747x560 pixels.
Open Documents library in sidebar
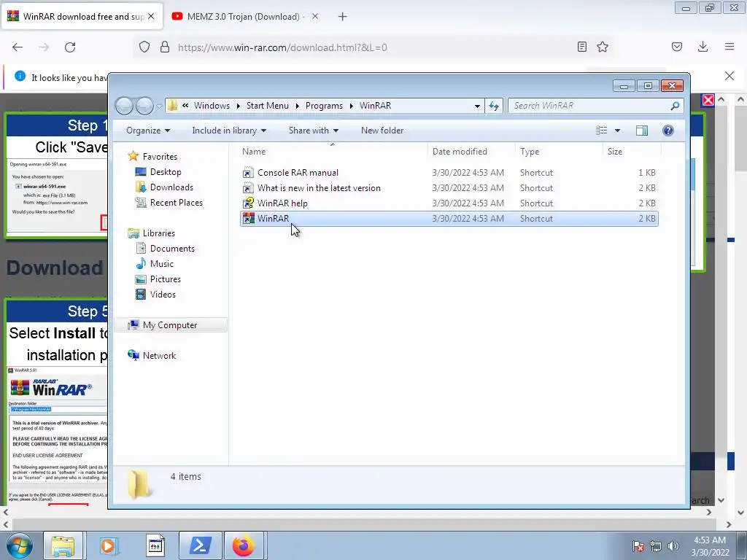click(x=172, y=249)
